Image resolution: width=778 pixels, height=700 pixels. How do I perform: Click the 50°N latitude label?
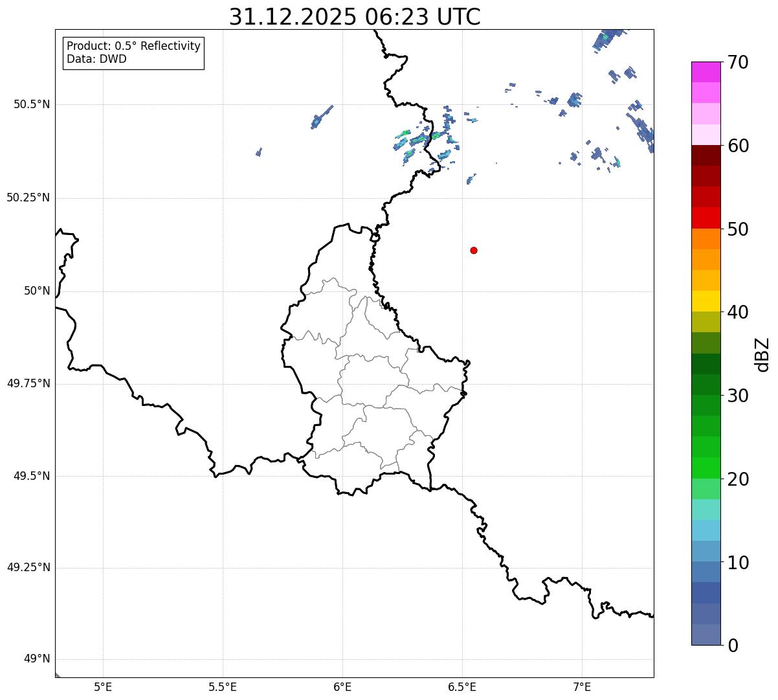pos(37,291)
